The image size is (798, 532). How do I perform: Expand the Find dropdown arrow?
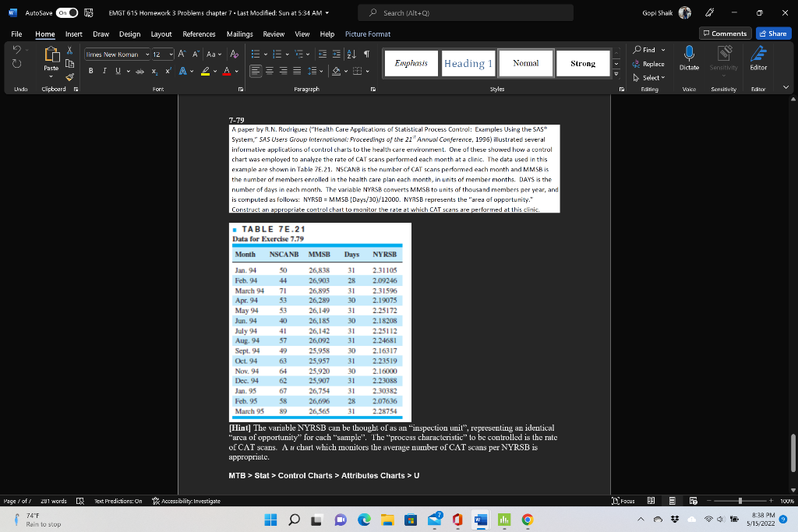pyautogui.click(x=663, y=50)
